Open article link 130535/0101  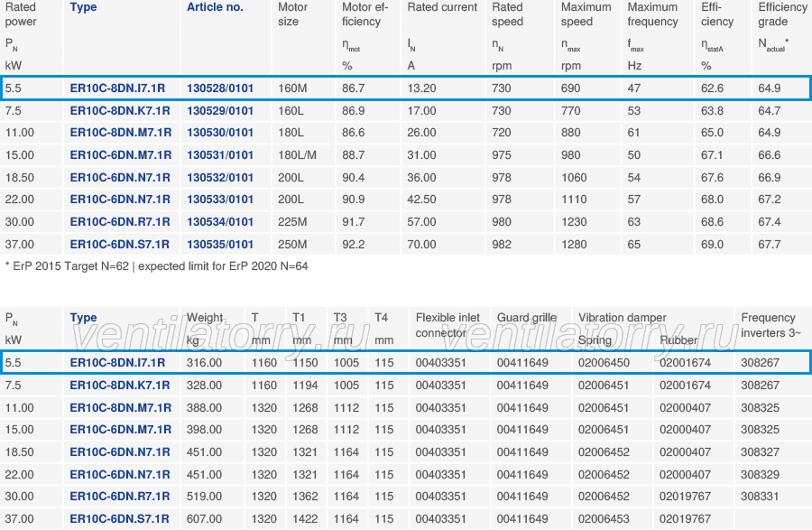point(220,245)
